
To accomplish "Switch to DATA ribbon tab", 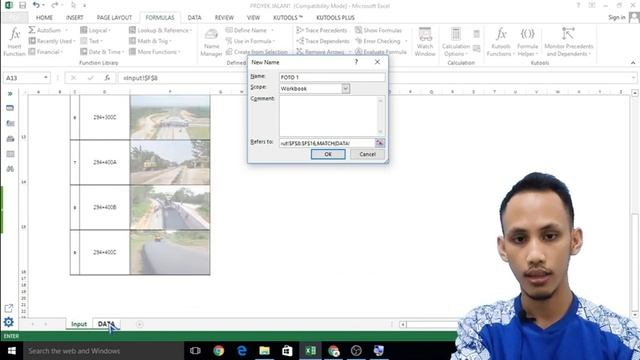I will (194, 18).
